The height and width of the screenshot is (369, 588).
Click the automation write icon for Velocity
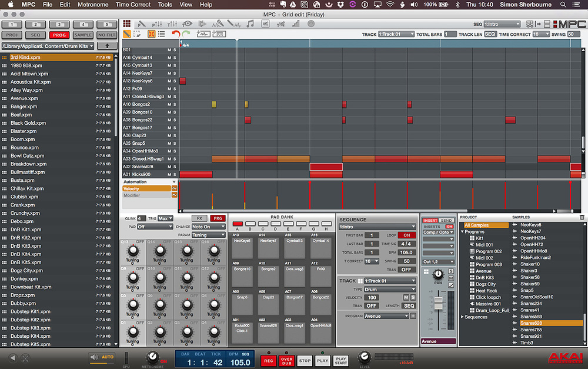(175, 188)
